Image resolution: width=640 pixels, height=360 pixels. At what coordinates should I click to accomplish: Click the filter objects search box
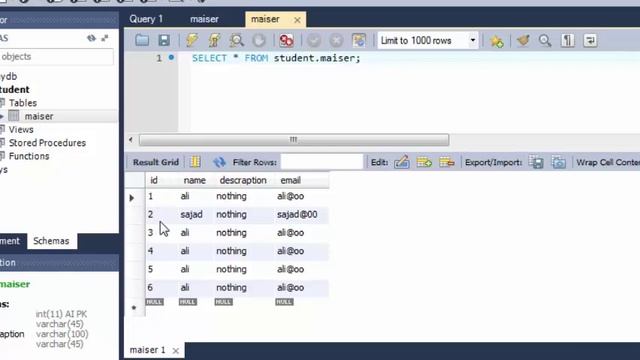tap(56, 57)
